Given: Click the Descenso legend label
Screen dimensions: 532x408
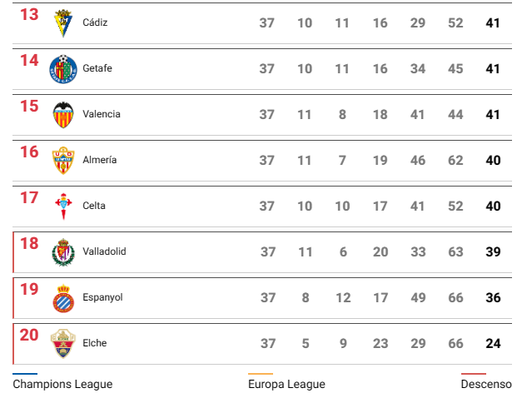Looking at the screenshot, I should pyautogui.click(x=486, y=385).
